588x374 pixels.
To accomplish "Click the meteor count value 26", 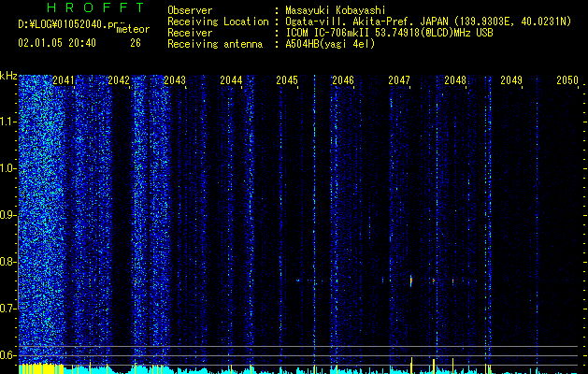I will click(136, 43).
